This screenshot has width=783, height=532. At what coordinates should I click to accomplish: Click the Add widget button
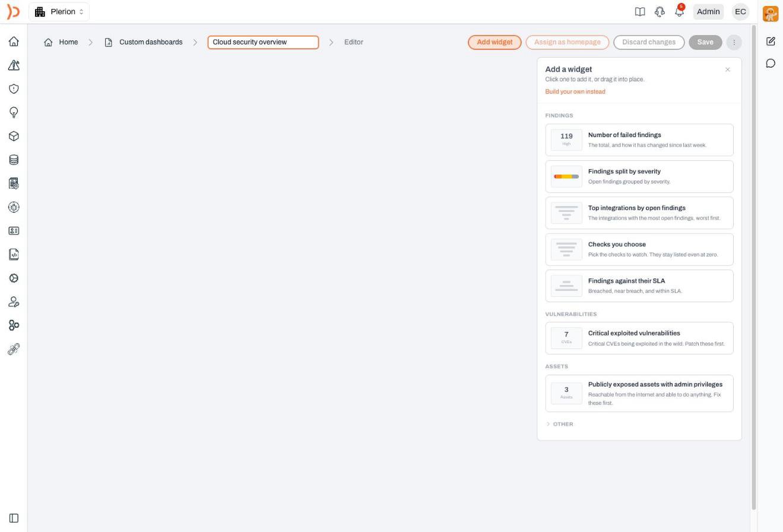(494, 42)
